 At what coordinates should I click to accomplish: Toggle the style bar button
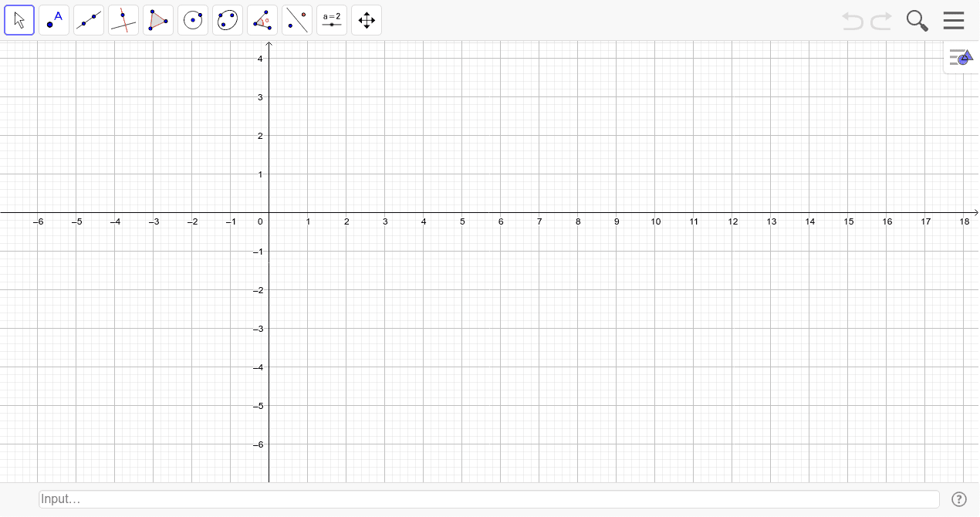click(961, 57)
